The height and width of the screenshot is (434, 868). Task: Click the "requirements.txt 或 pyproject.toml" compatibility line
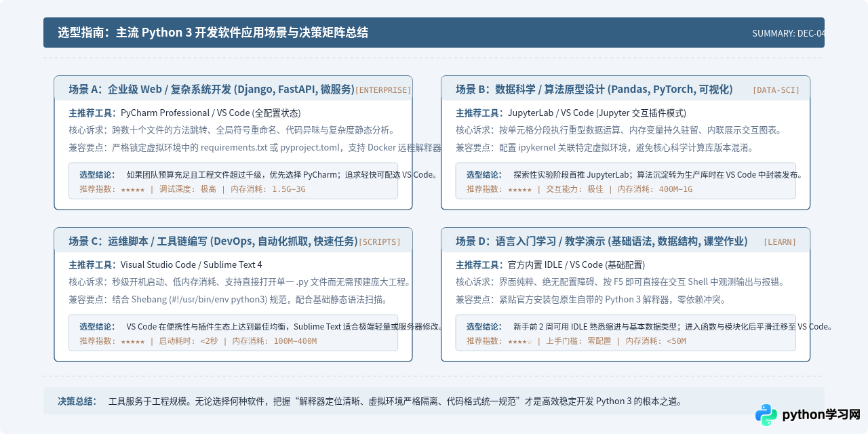[x=255, y=148]
